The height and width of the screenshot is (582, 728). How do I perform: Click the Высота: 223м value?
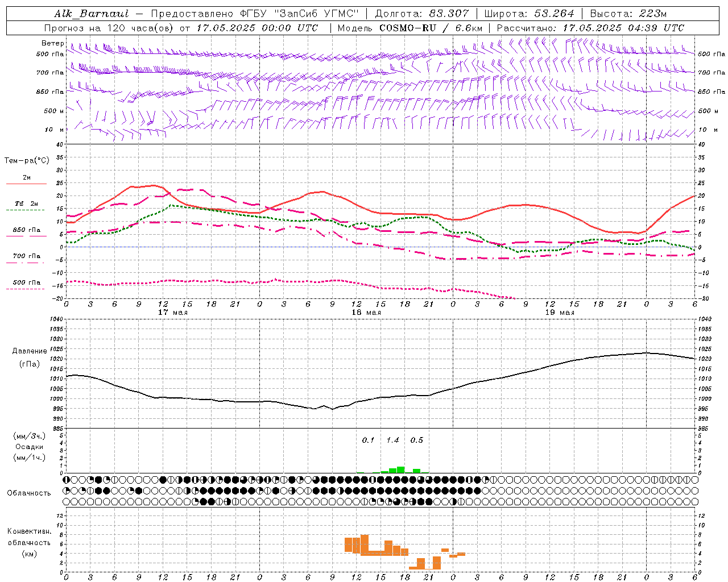[x=628, y=14]
